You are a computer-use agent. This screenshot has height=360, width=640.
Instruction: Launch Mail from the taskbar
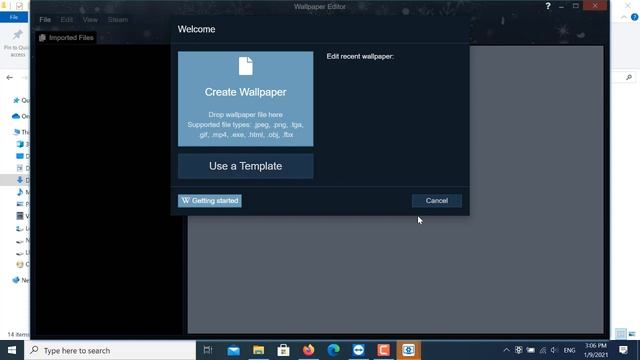coord(233,350)
